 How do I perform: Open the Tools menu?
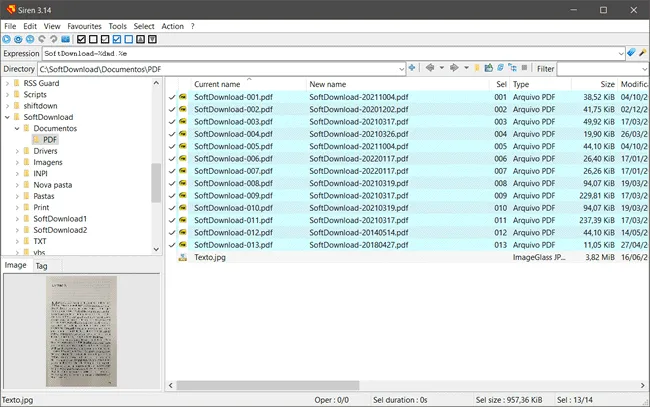117,26
